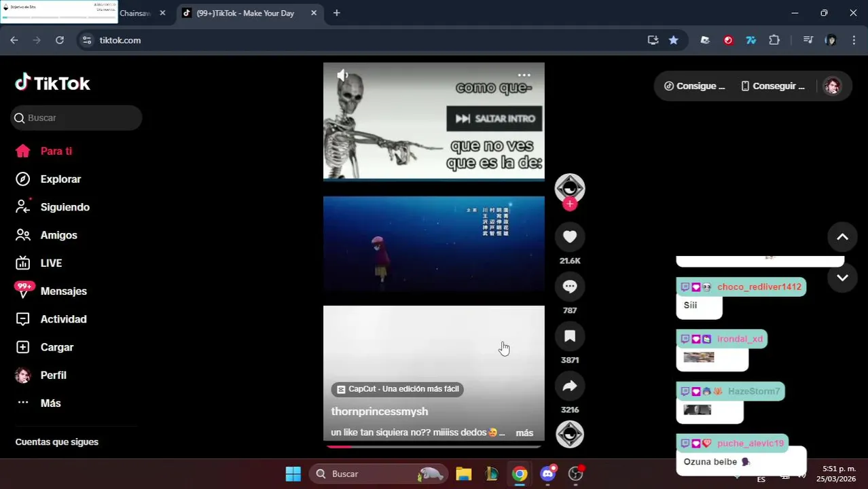Screen dimensions: 868x489
Task: Save the video with bookmark icon
Action: (570, 336)
